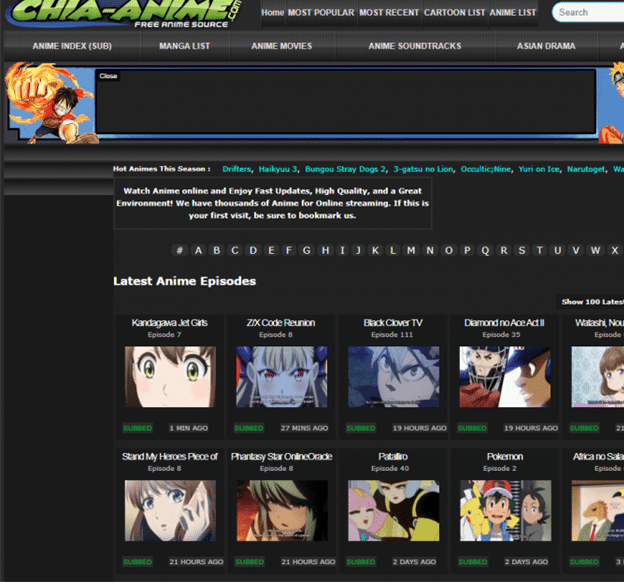This screenshot has width=624, height=587.
Task: Open the Drifters hot anime link
Action: (x=237, y=169)
